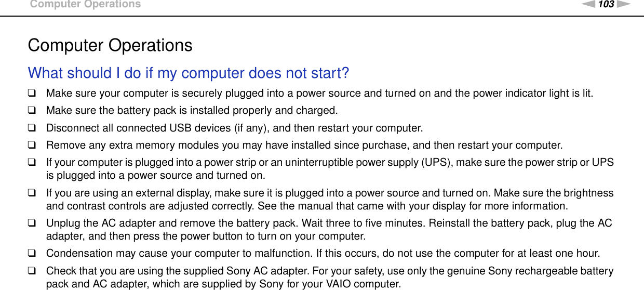The image size is (644, 290).
Task: Tick the box beside removing extra memory modules
Action: pyautogui.click(x=32, y=145)
